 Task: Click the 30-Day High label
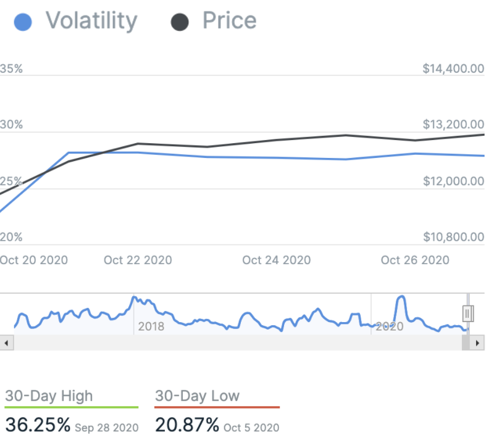pyautogui.click(x=49, y=396)
